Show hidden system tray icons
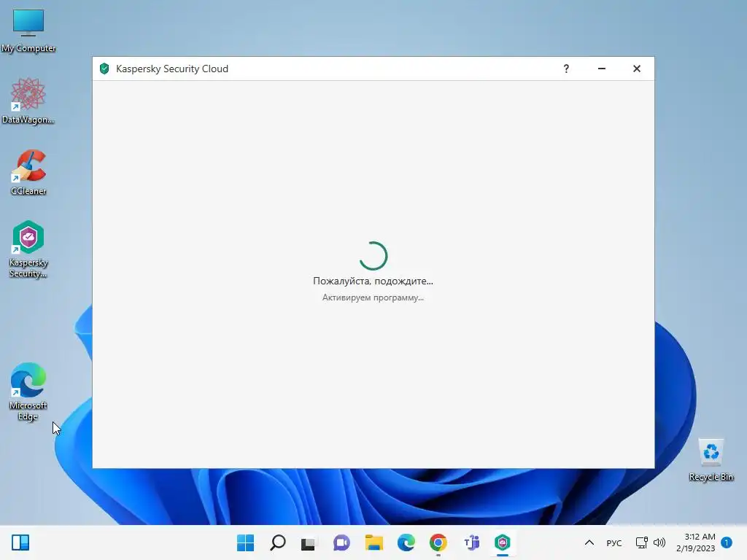 coord(589,542)
